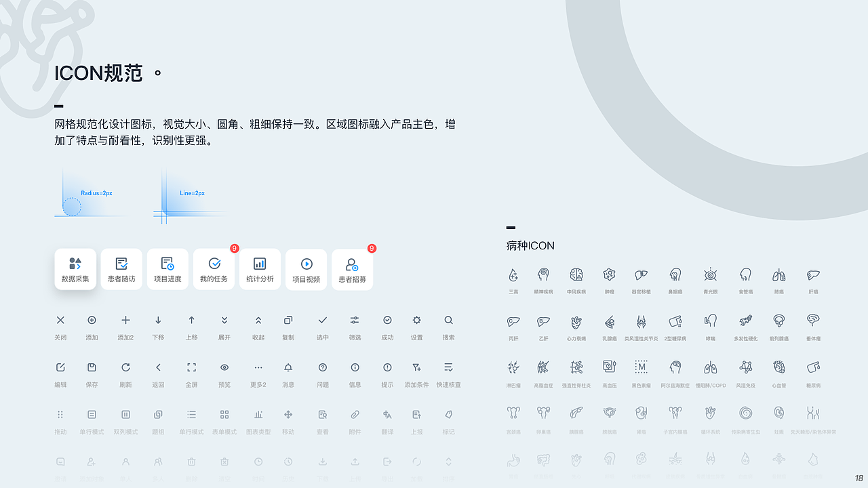Select the 类风湿性关节炎 joint icon

(x=641, y=321)
